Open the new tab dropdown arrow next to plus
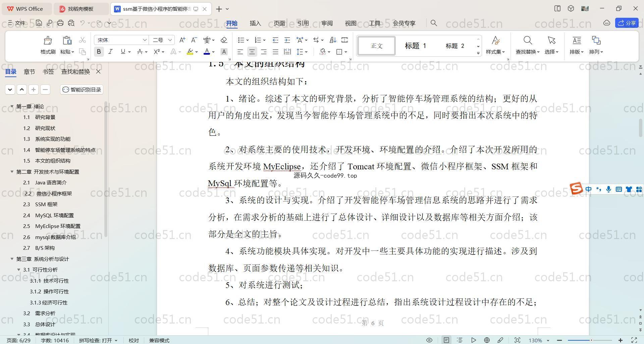 tap(227, 9)
